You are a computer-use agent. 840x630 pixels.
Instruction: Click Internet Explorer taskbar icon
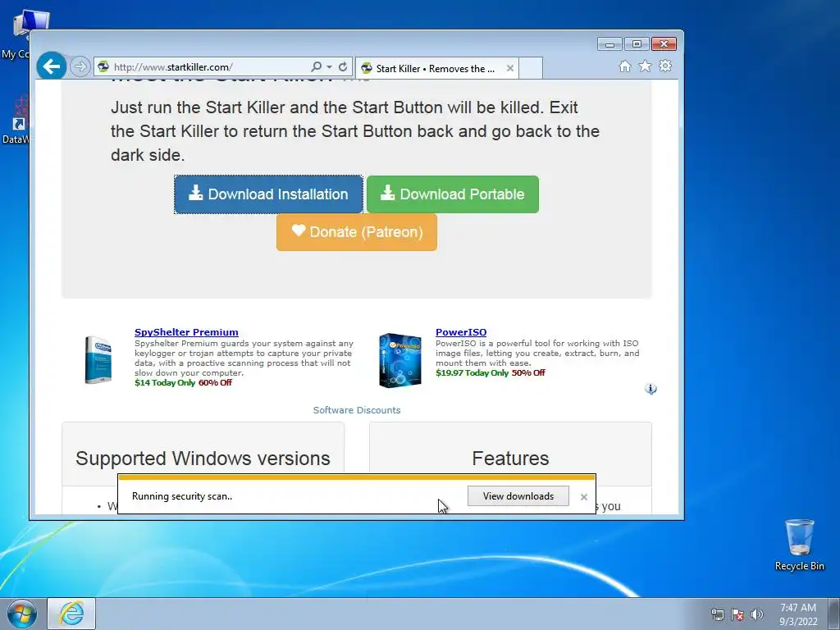point(72,614)
